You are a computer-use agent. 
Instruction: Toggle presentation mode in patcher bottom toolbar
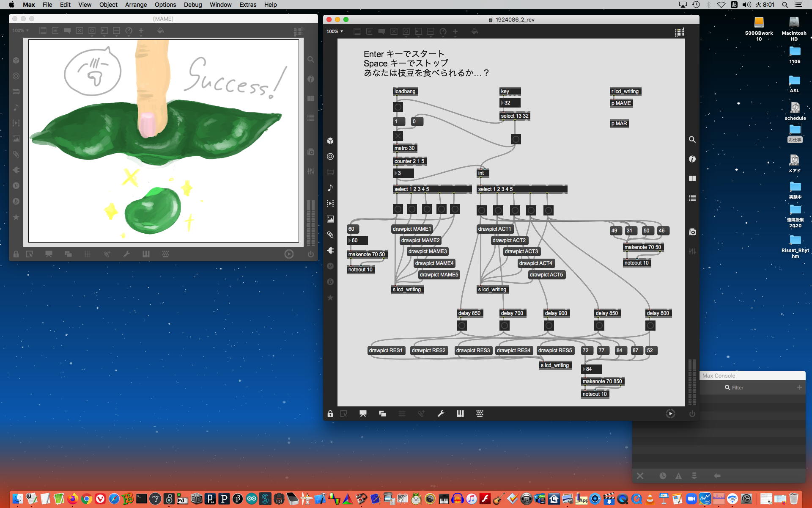click(x=363, y=414)
